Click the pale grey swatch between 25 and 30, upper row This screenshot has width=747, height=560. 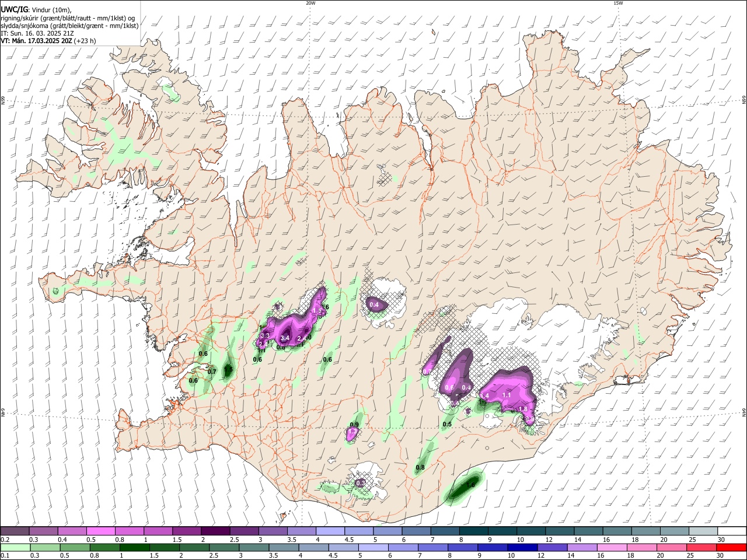[703, 531]
